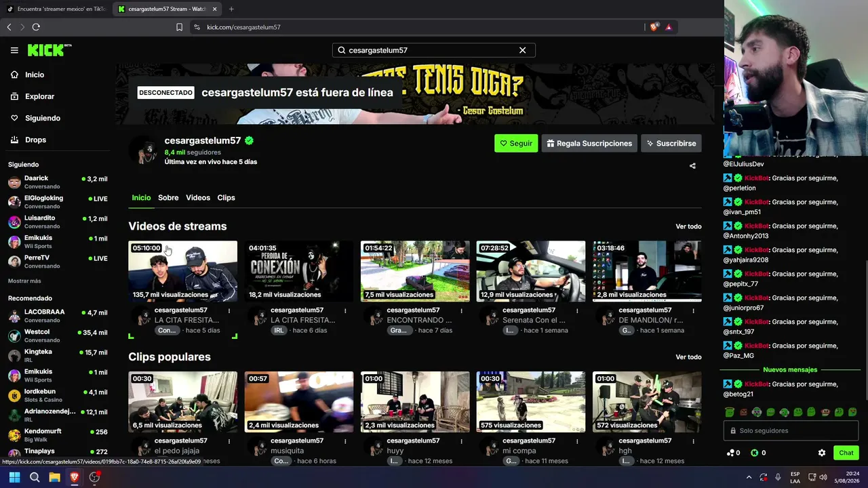This screenshot has height=488, width=868.
Task: Click the search box containing cesargastelum57
Action: pyautogui.click(x=434, y=50)
